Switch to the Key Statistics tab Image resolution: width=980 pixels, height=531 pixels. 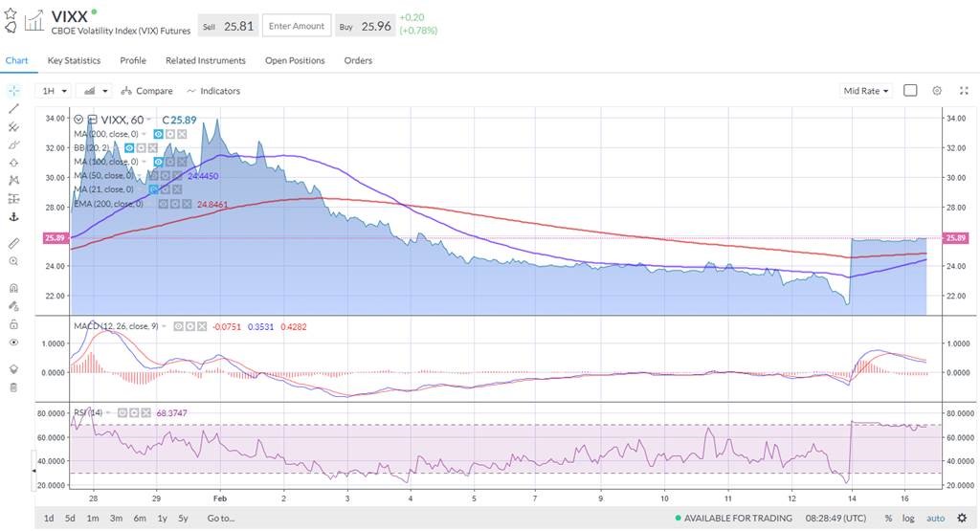pyautogui.click(x=74, y=60)
